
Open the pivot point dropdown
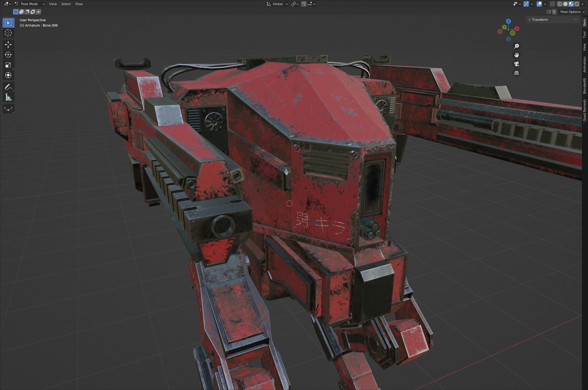click(x=295, y=4)
